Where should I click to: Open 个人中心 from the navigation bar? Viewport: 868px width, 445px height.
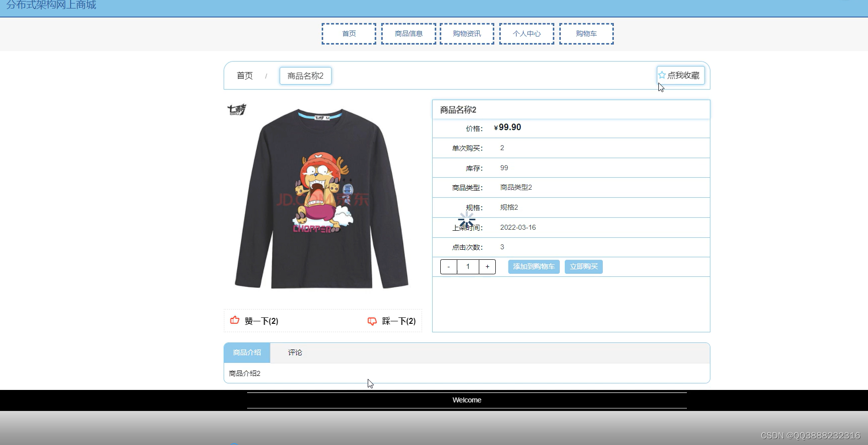[x=527, y=34]
